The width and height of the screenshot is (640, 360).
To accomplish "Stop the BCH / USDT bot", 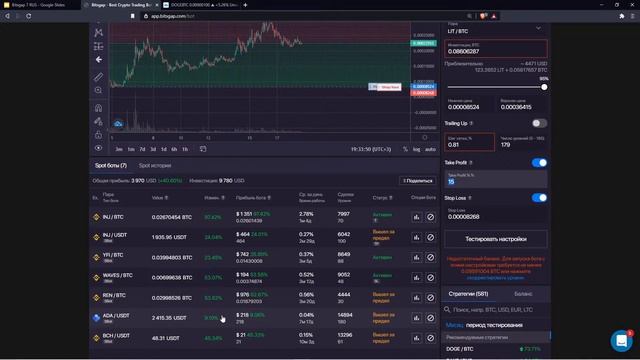I will click(430, 338).
